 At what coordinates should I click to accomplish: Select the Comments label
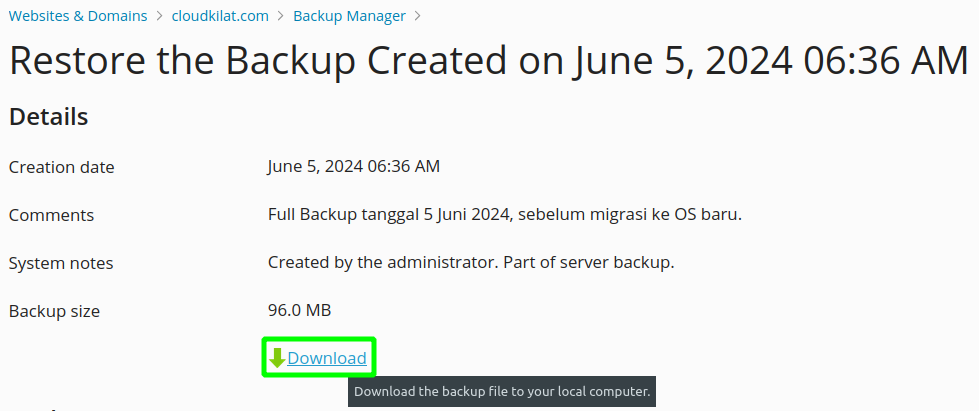click(x=51, y=215)
